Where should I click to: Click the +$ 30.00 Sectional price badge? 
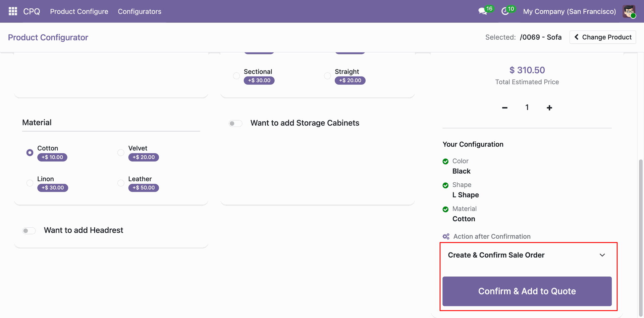pos(259,81)
